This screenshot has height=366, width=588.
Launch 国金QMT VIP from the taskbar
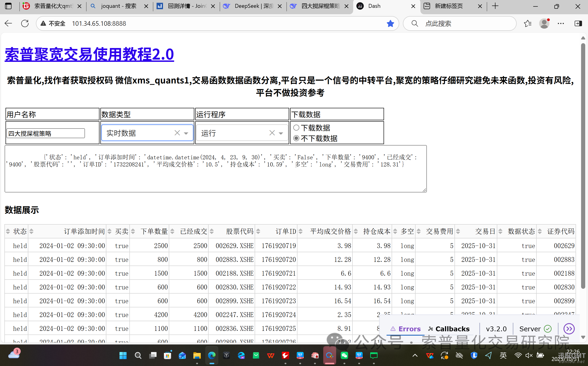[359, 356]
